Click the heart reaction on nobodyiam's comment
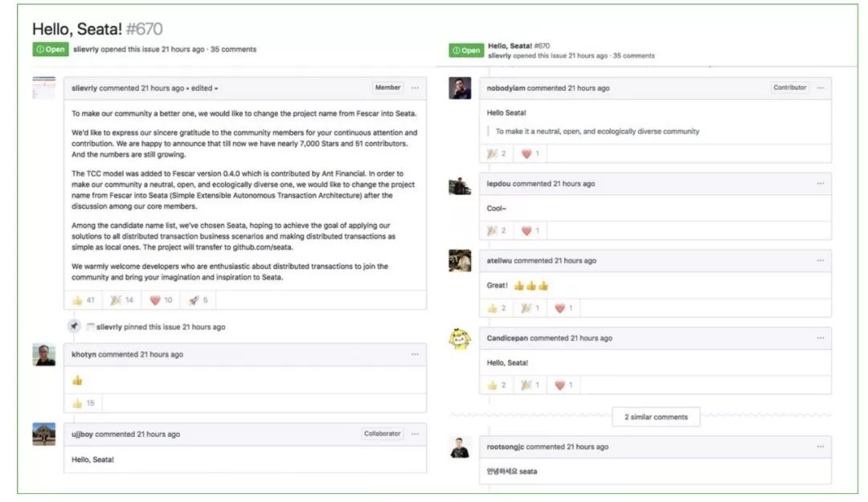Image resolution: width=868 pixels, height=502 pixels. [530, 153]
